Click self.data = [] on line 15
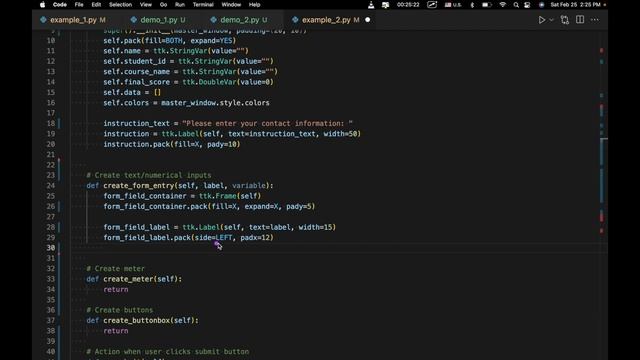The width and height of the screenshot is (640, 360). pyautogui.click(x=132, y=93)
